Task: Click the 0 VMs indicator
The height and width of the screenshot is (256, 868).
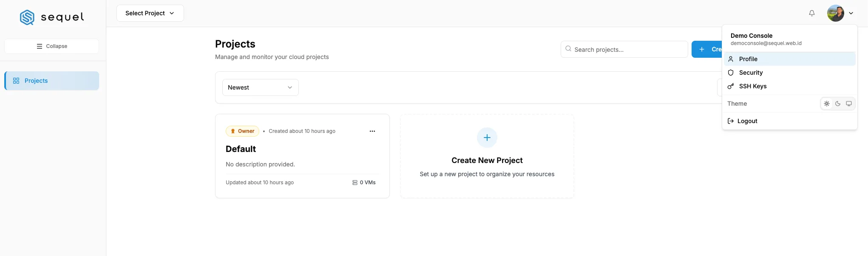Action: (364, 183)
